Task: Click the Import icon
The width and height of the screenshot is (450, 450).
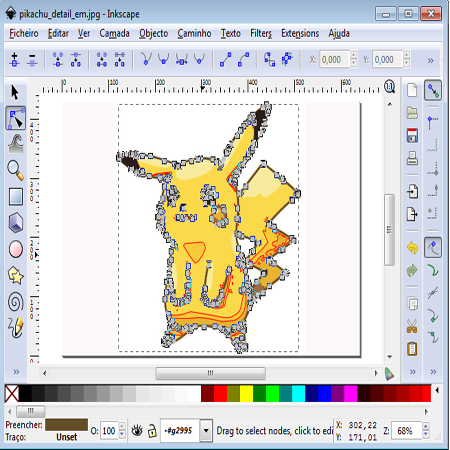Action: 412,191
